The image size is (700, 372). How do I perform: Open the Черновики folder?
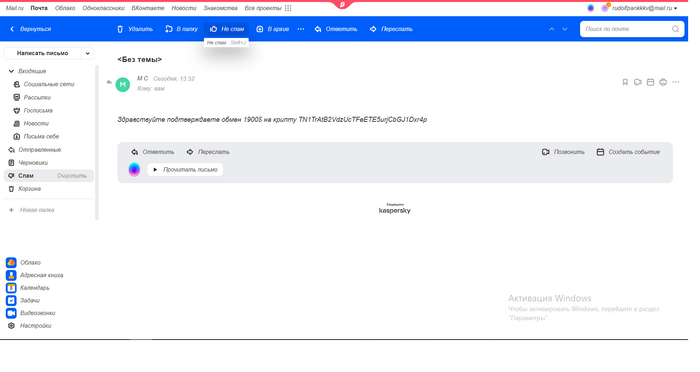coord(28,163)
